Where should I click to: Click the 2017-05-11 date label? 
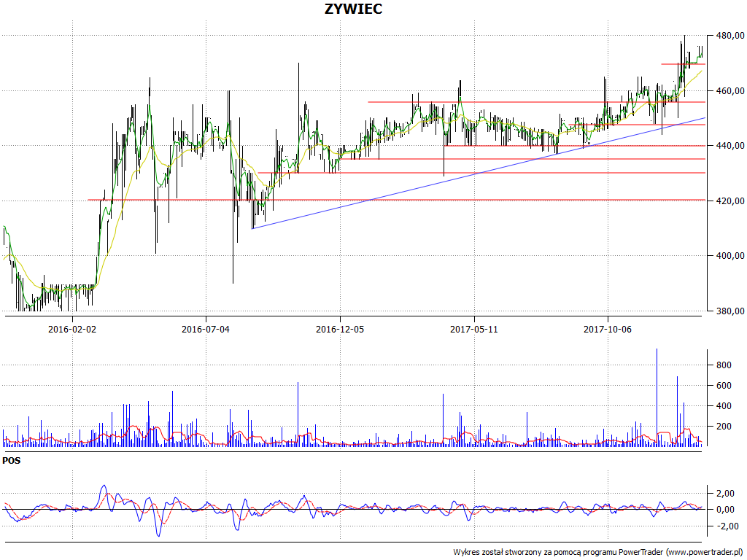(474, 329)
